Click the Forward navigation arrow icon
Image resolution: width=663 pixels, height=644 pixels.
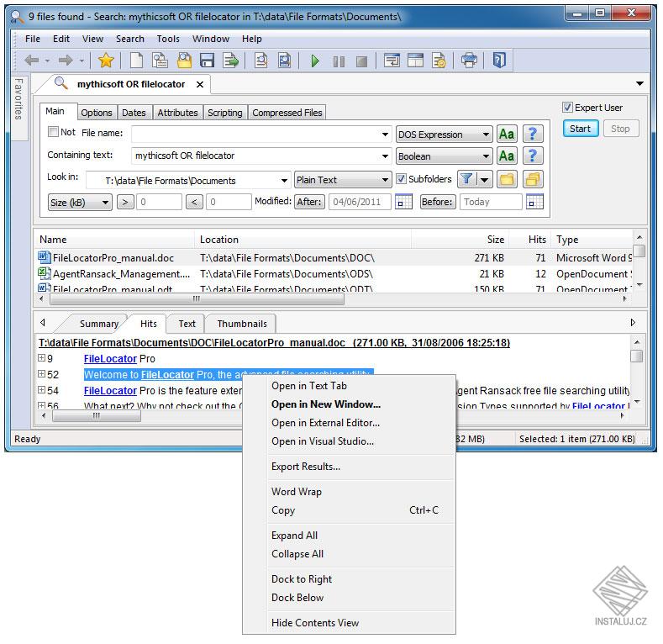(x=65, y=61)
